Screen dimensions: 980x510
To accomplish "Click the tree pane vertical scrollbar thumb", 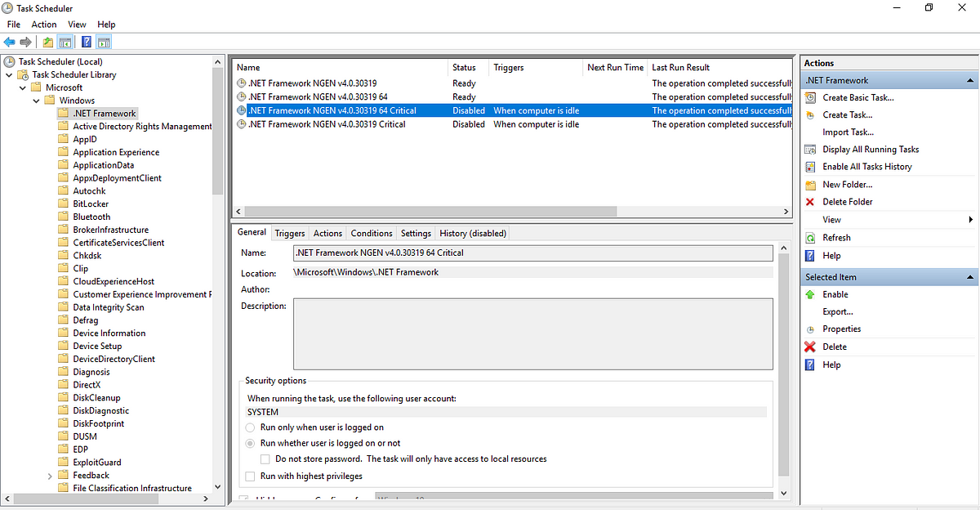I will [x=217, y=132].
